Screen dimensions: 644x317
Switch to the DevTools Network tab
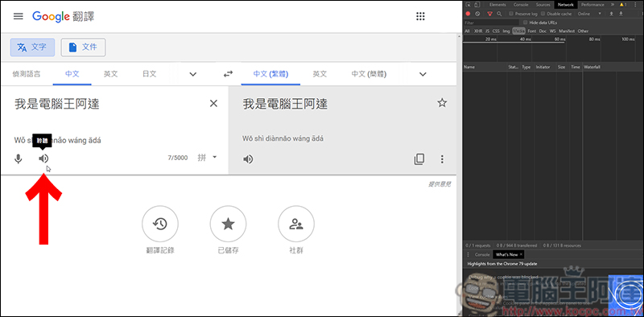tap(566, 5)
